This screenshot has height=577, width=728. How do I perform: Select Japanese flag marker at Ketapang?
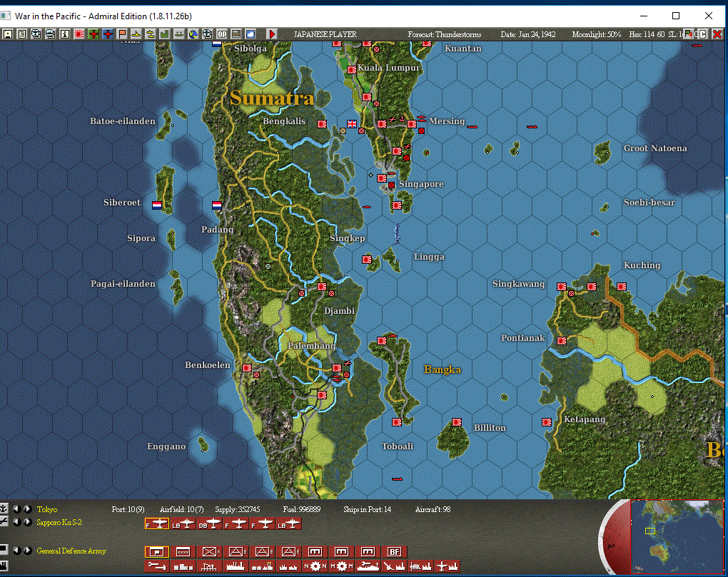click(x=547, y=422)
